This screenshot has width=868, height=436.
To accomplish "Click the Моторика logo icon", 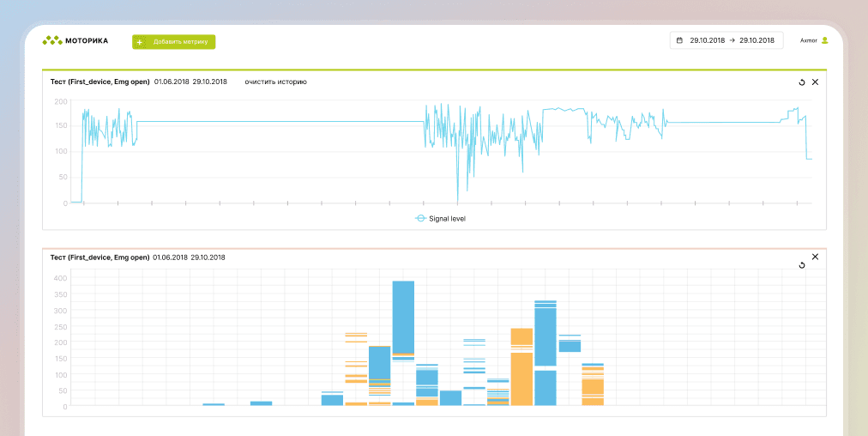I will [52, 40].
